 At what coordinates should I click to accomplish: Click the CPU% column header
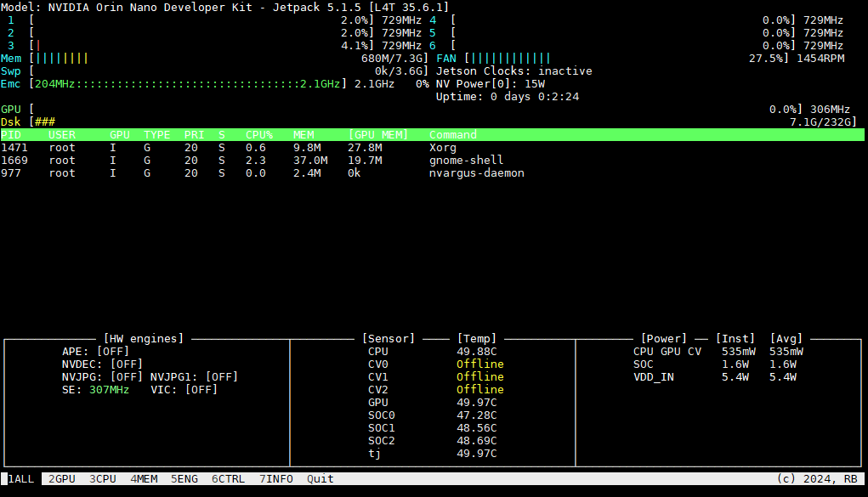coord(259,134)
